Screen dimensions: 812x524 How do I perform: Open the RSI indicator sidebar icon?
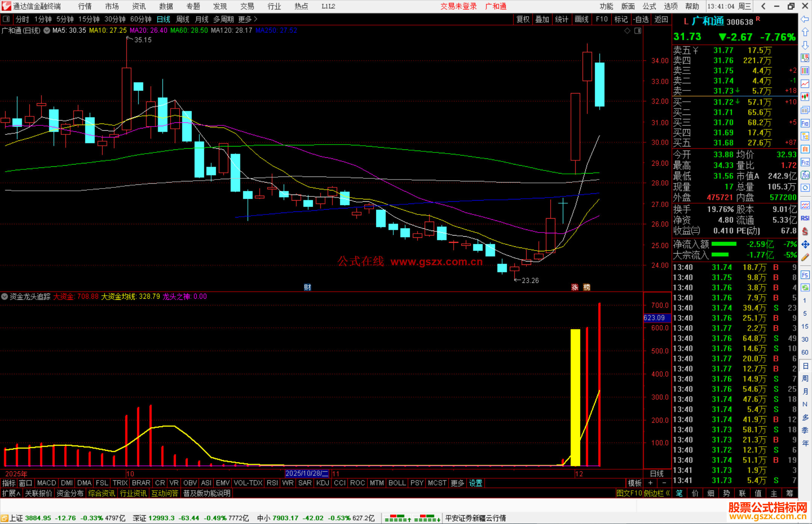tap(805, 218)
